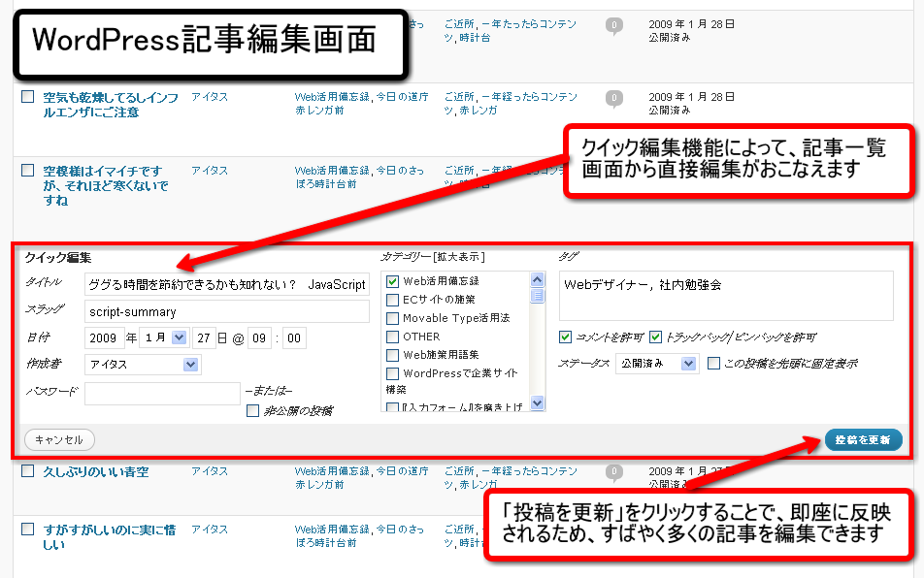The image size is (924, 578).
Task: Open post titled 久しぶりのいい青空
Action: pos(96,472)
